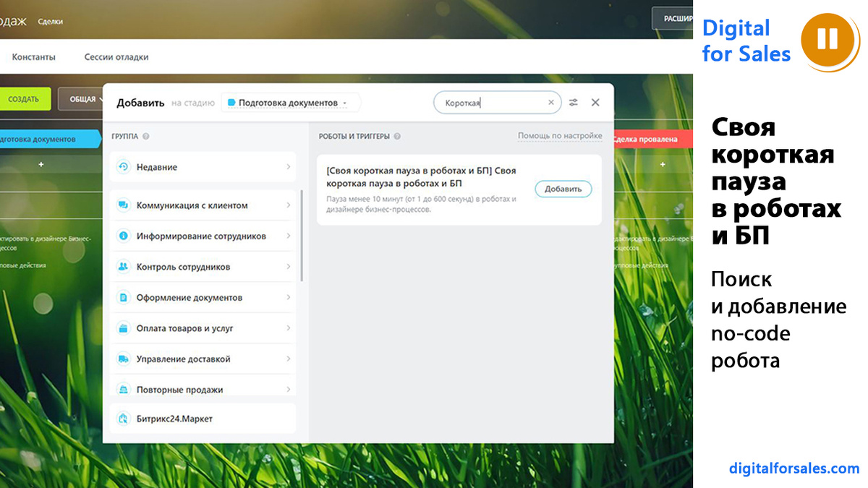Click the help icon next to РОБОТЫ И ТРИГГЕРЫ
Screen dimensions: 868x488
tap(397, 136)
